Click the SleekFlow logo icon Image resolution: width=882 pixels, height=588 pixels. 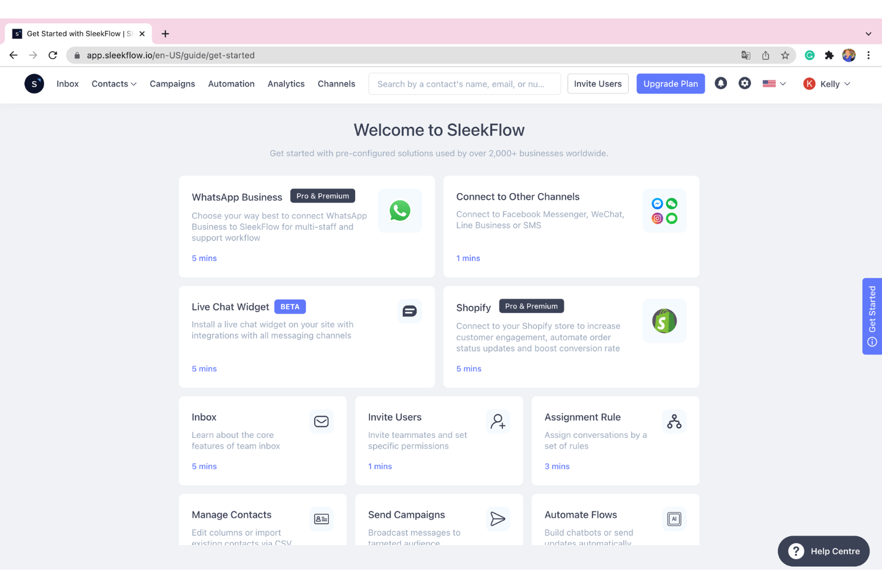coord(34,84)
